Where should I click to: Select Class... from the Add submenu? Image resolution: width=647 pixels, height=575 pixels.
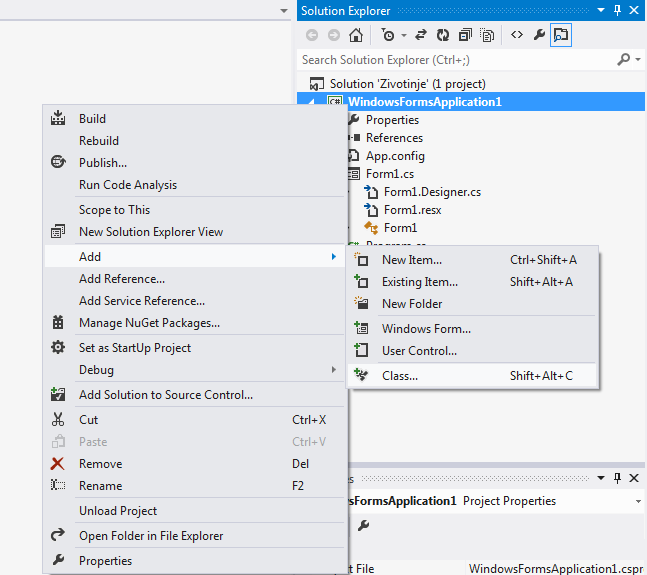(x=400, y=376)
